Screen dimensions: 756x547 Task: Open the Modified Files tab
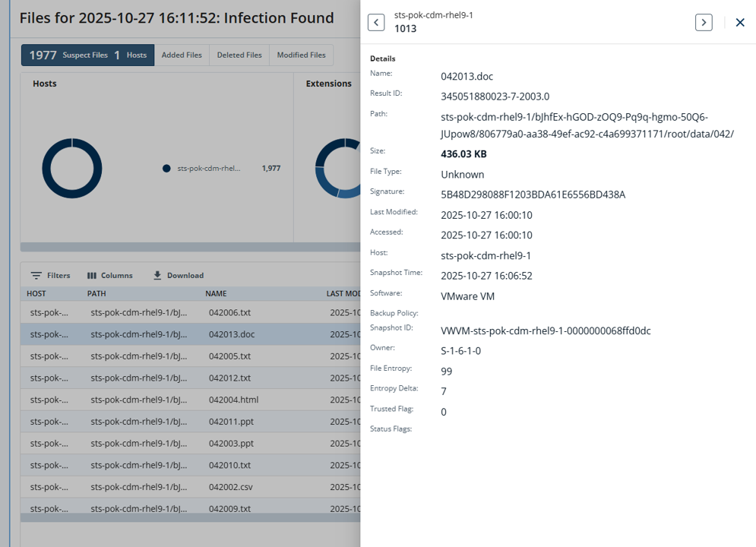[x=302, y=55]
